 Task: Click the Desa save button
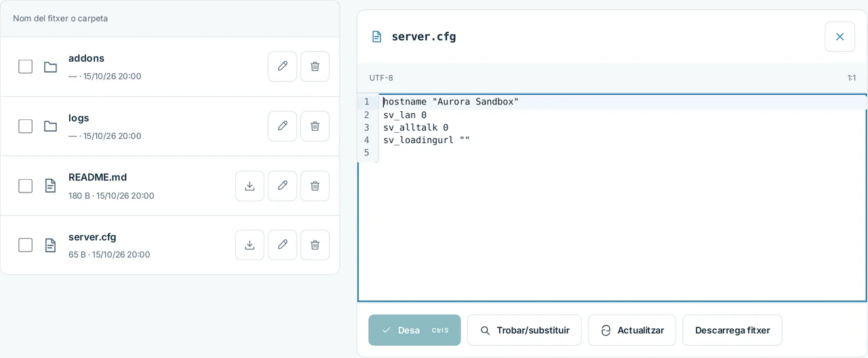click(414, 330)
